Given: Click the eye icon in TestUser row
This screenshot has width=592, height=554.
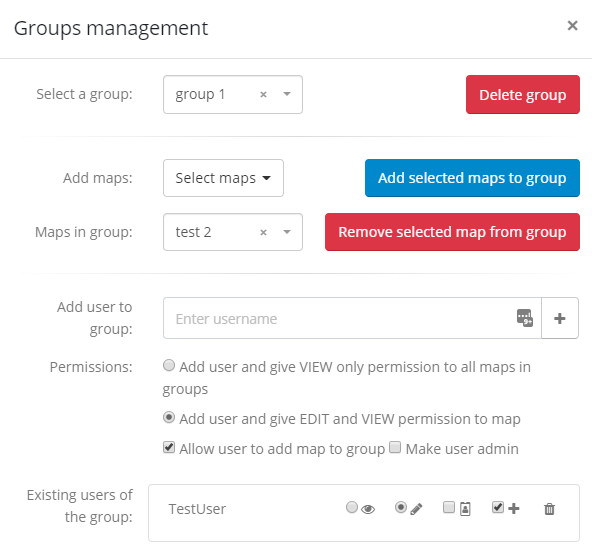Looking at the screenshot, I should (368, 509).
